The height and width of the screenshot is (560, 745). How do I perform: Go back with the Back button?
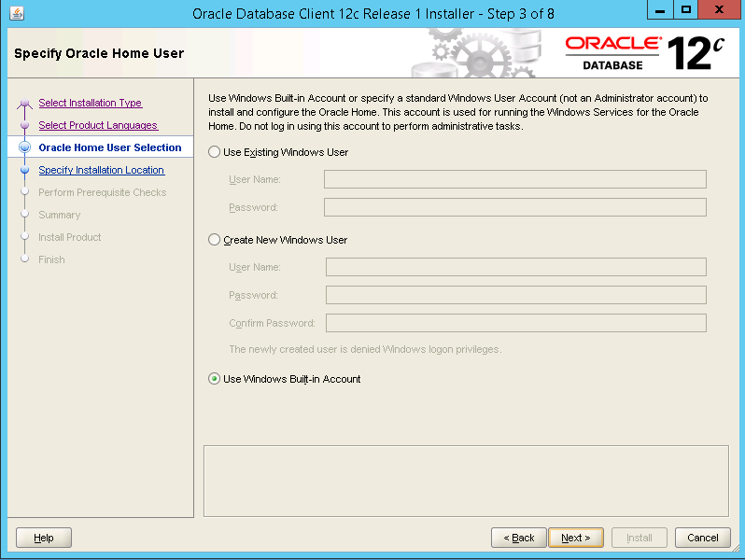[519, 538]
